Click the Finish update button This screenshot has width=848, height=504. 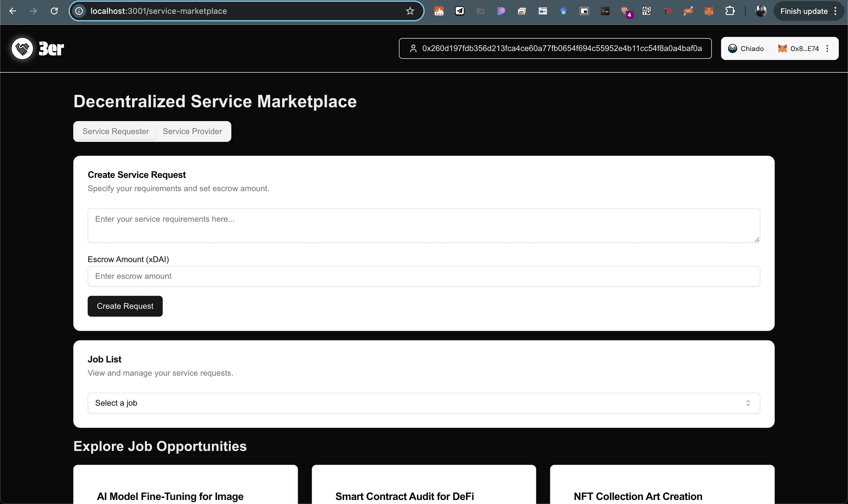coord(804,11)
